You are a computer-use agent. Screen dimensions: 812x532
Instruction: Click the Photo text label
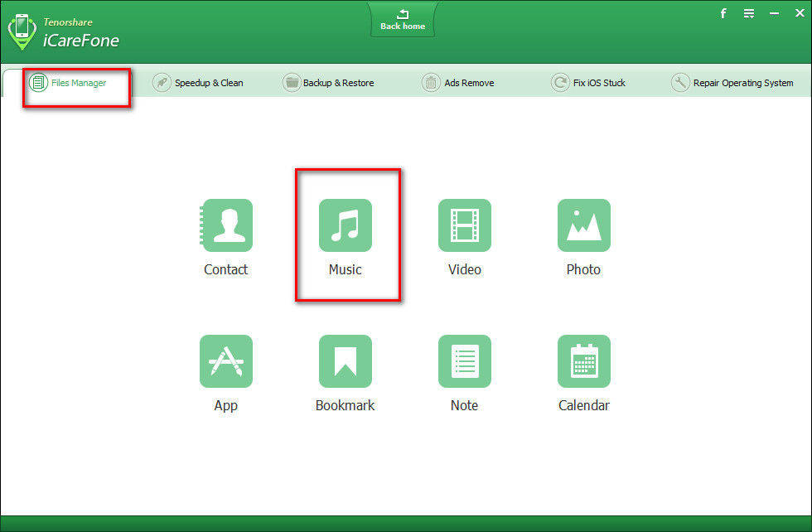[x=583, y=269]
